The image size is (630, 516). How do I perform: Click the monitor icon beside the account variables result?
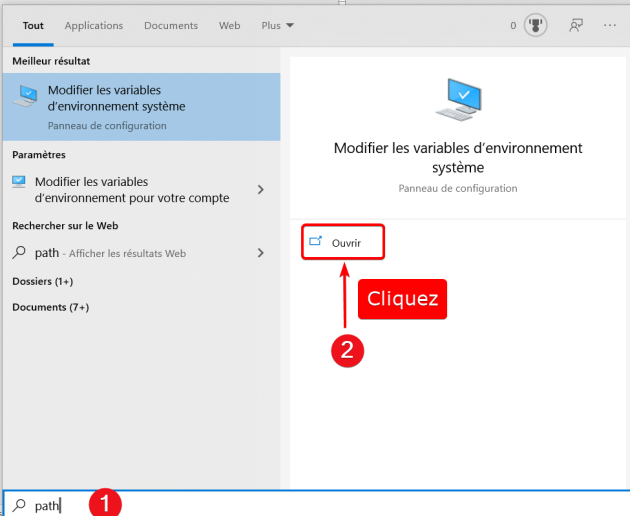click(x=20, y=182)
